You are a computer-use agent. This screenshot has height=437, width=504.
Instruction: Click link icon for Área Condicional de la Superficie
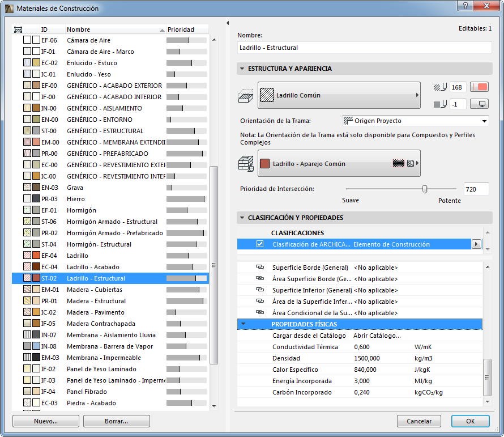point(260,312)
